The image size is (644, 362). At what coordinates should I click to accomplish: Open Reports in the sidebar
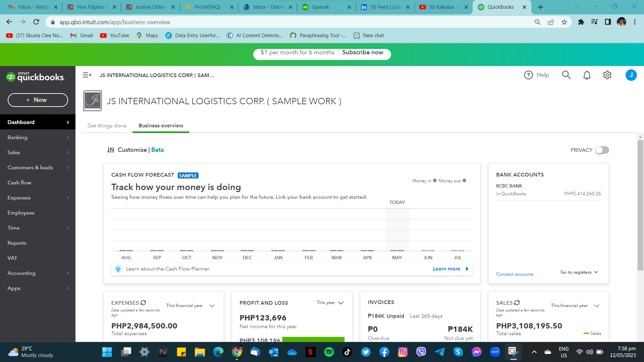(x=17, y=243)
